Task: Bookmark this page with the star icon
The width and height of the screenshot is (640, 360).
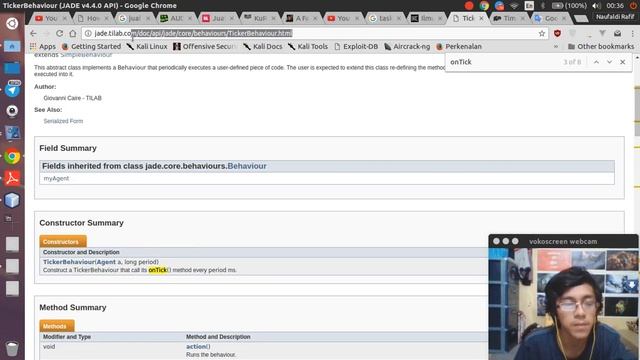Action: click(x=542, y=33)
